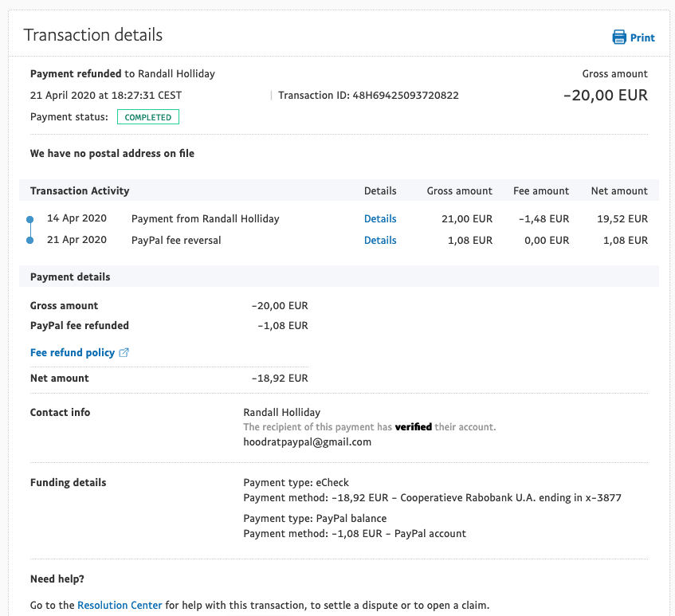Go to the Resolution Center
Image resolution: width=675 pixels, height=616 pixels.
tap(120, 605)
